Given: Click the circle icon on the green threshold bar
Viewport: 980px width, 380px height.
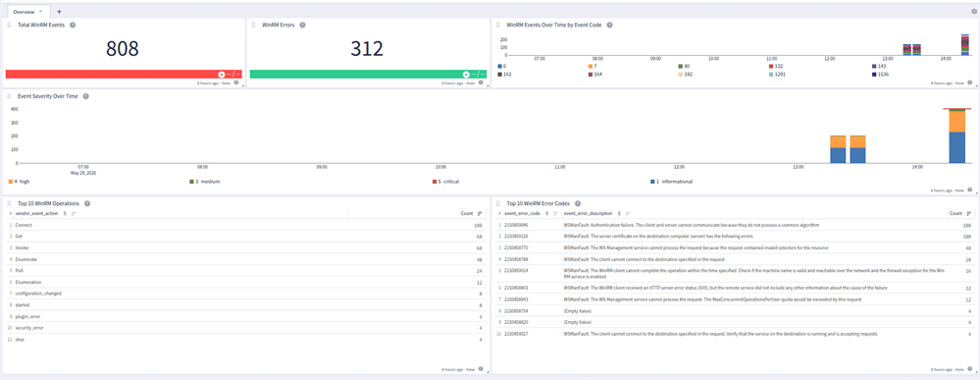Looking at the screenshot, I should [x=466, y=75].
